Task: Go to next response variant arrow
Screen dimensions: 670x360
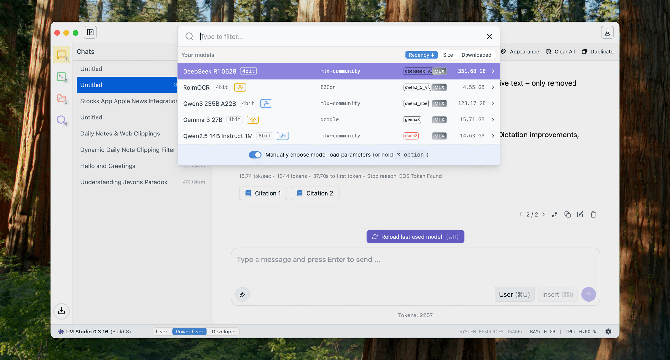Action: 544,214
